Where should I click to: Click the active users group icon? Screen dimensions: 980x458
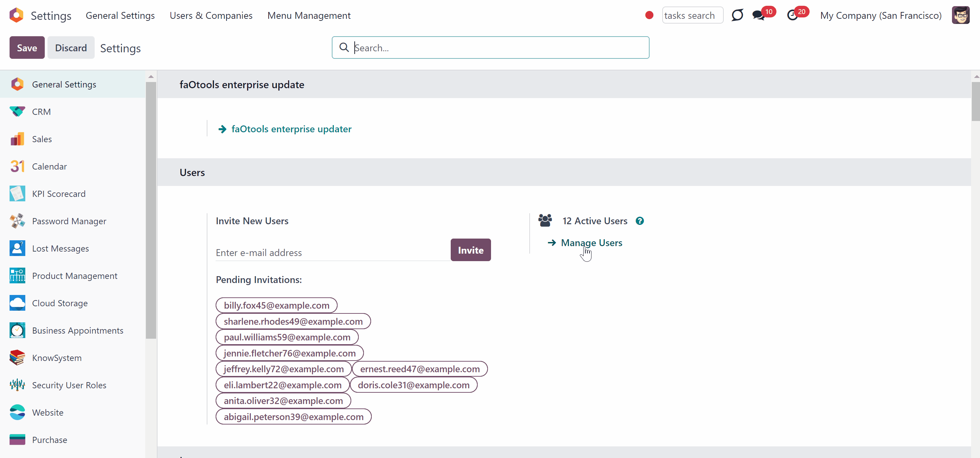tap(545, 221)
